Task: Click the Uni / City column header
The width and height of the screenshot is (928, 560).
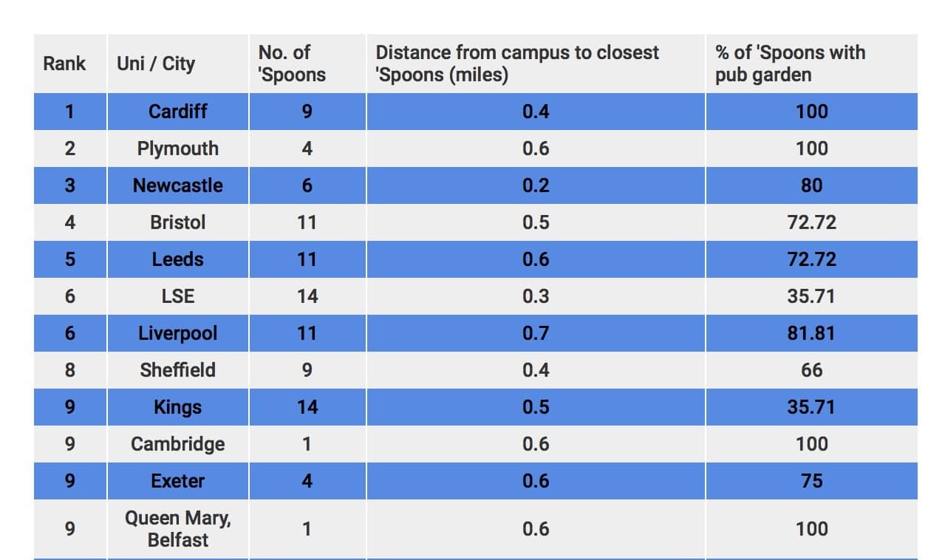Action: [156, 64]
